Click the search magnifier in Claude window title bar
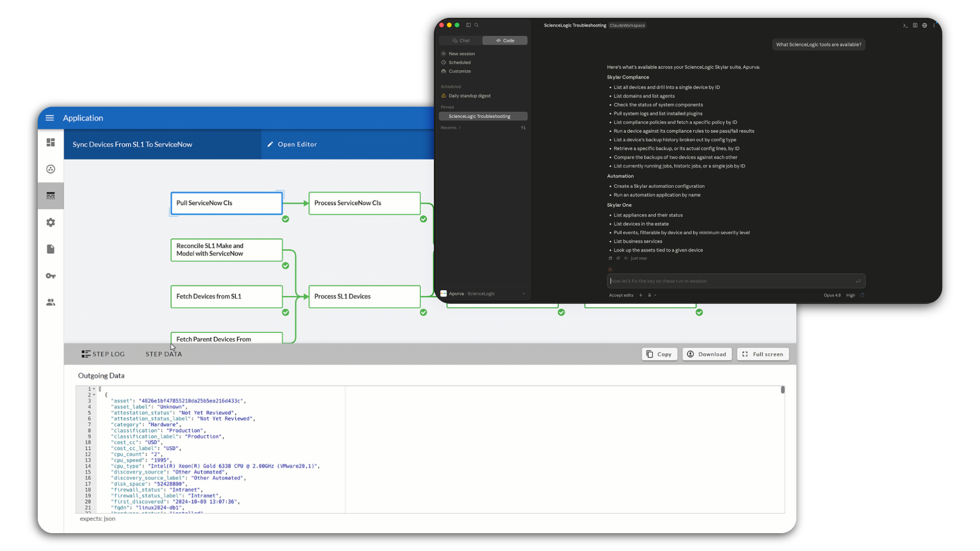 pos(477,25)
